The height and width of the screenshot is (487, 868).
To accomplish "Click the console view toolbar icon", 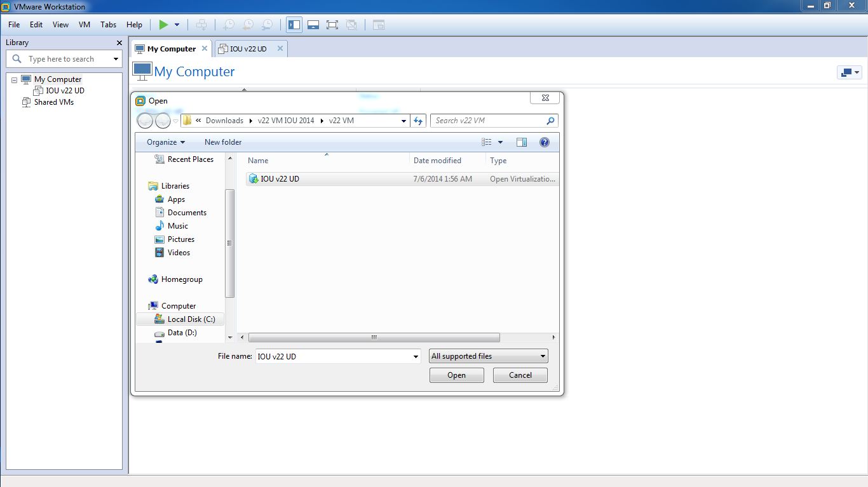I will pos(379,25).
